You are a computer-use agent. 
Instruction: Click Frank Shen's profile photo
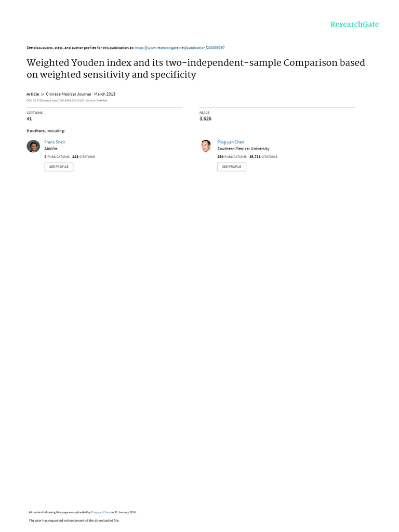coord(33,146)
